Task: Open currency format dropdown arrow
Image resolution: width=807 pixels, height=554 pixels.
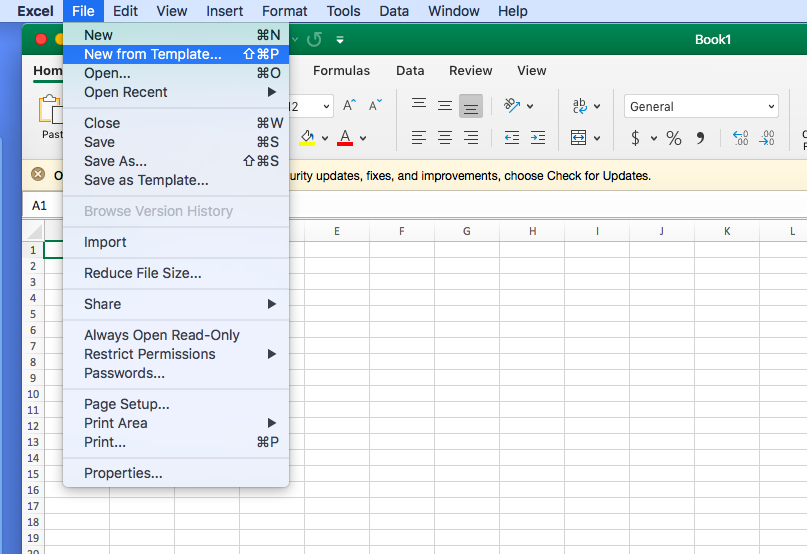Action: point(654,138)
